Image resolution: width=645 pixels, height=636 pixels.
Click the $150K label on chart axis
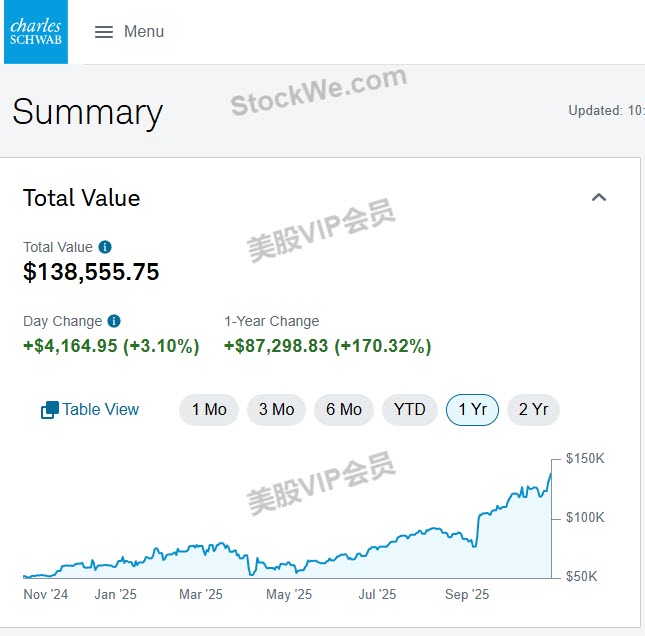click(585, 459)
